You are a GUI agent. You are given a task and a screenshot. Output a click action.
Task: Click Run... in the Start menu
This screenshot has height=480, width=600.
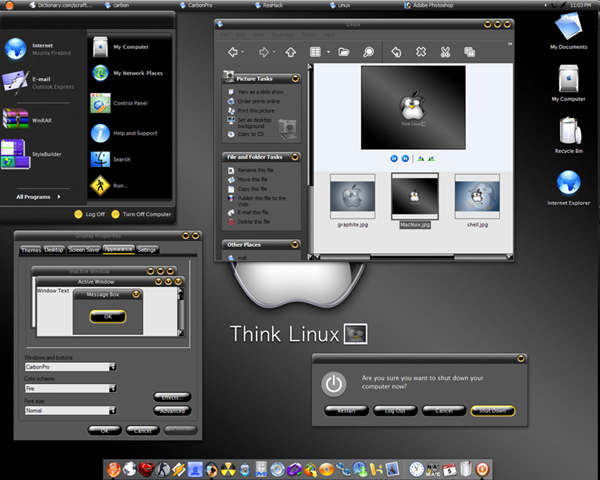click(109, 186)
